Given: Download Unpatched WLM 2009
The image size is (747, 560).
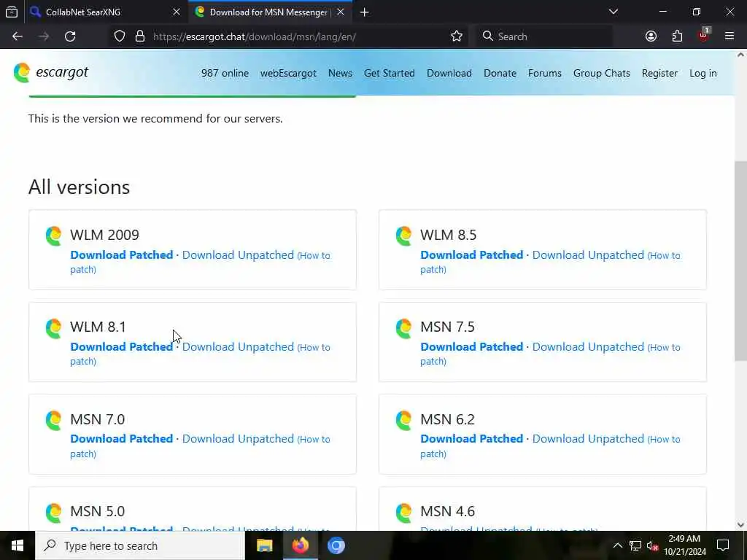Looking at the screenshot, I should [x=239, y=254].
